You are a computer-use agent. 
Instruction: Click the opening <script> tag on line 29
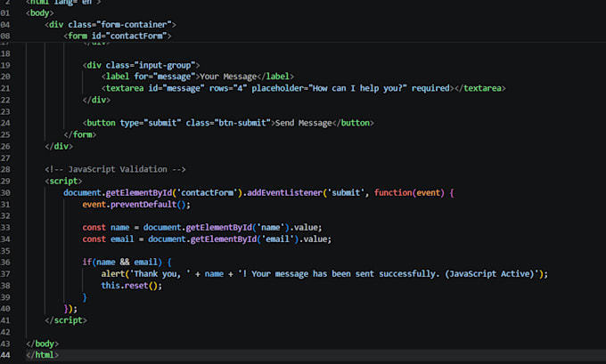[63, 181]
